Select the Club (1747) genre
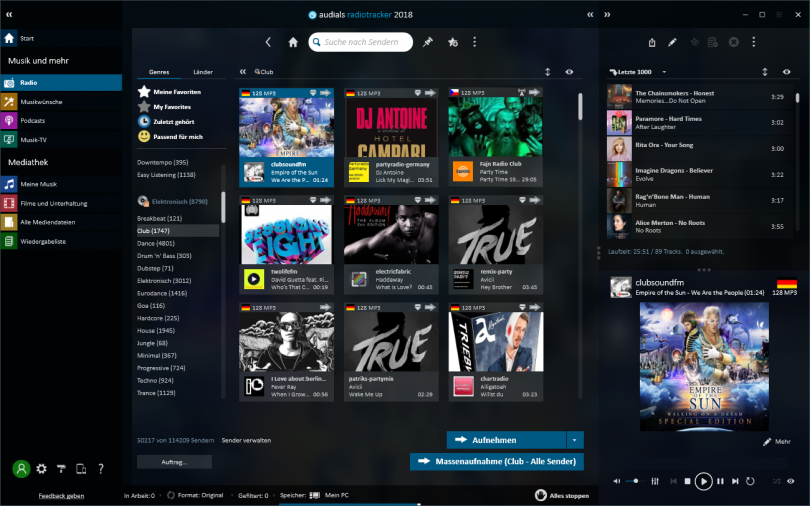810x506 pixels. [x=178, y=231]
